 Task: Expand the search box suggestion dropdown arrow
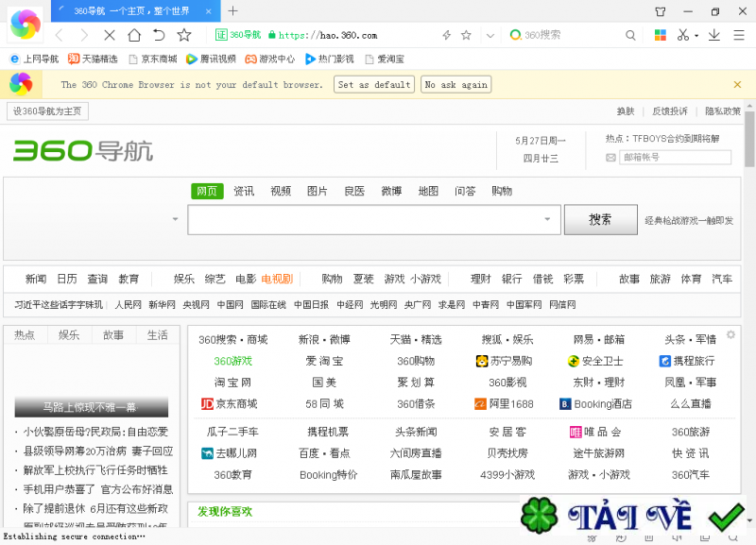click(x=546, y=220)
